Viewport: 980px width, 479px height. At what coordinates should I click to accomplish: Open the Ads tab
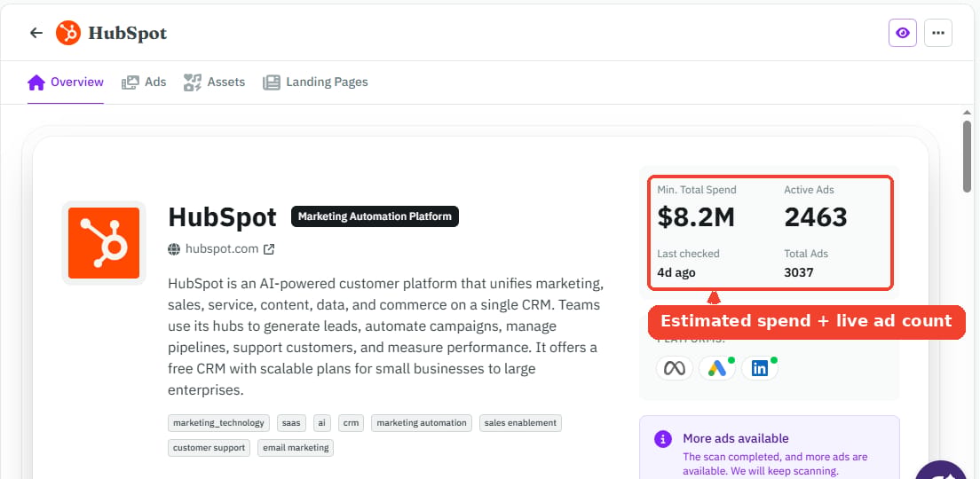tap(144, 82)
